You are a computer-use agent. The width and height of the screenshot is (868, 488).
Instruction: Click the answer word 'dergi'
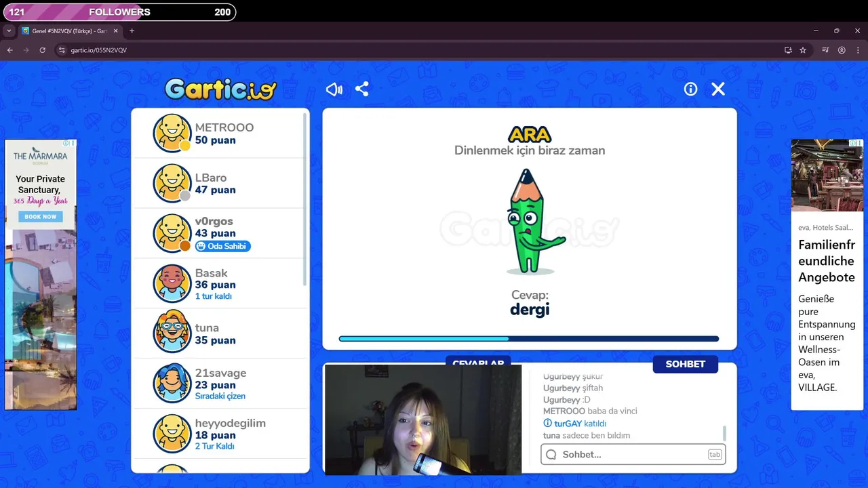(530, 310)
